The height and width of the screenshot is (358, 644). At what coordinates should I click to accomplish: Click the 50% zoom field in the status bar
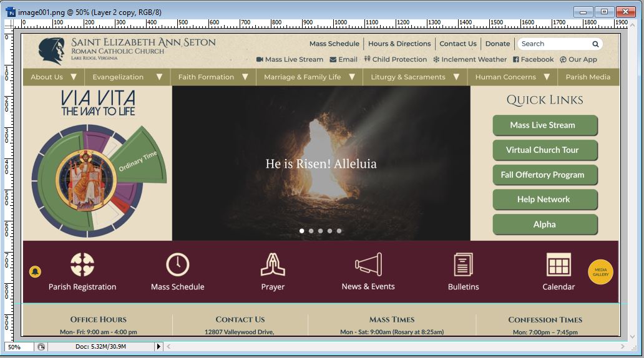point(17,347)
